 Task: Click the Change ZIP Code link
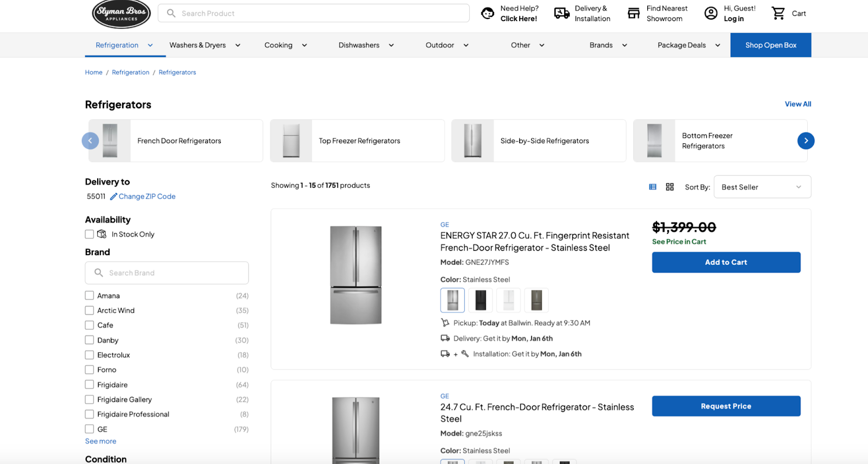coord(146,196)
